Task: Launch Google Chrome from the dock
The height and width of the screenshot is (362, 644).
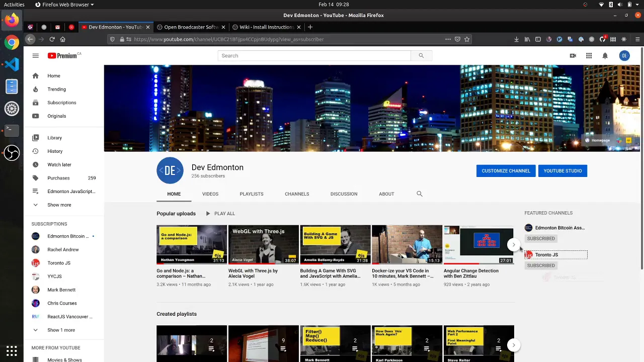Action: pos(12,43)
